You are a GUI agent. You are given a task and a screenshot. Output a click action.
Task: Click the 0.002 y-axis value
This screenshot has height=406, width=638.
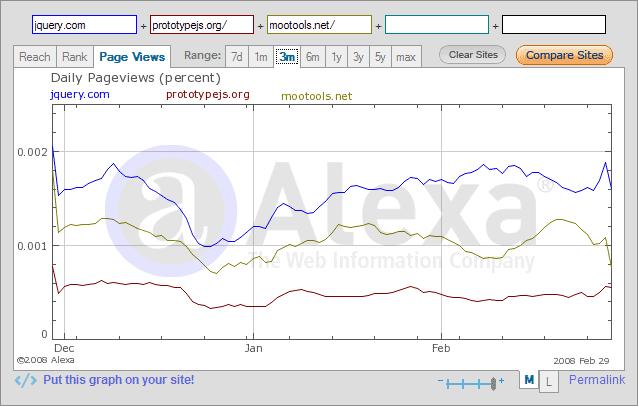click(x=33, y=152)
